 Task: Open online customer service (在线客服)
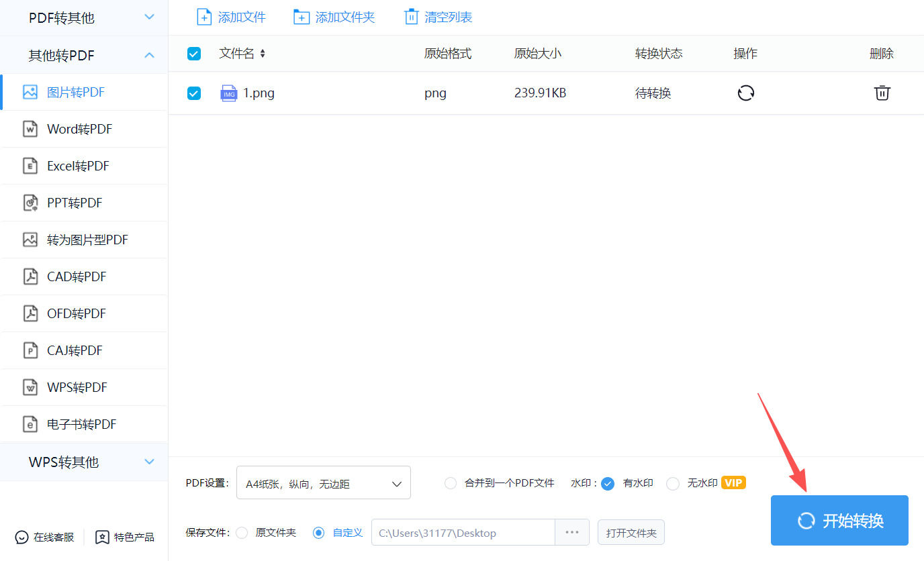45,537
